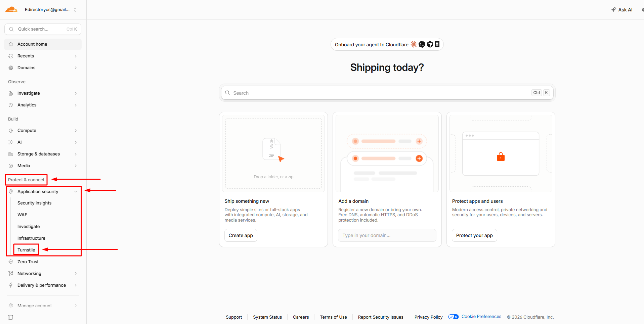Click the Protect & connect section label
Image resolution: width=644 pixels, height=324 pixels.
tap(26, 180)
